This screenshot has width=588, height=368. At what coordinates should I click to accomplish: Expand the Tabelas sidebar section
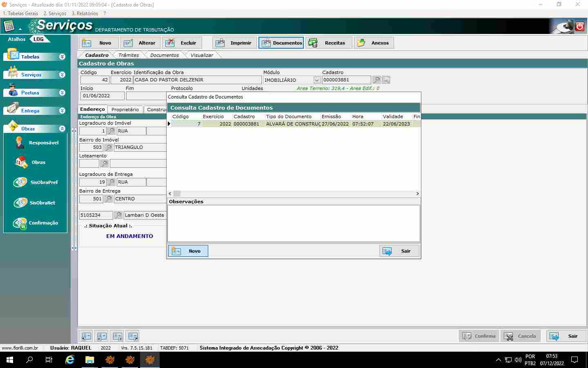[x=62, y=57]
